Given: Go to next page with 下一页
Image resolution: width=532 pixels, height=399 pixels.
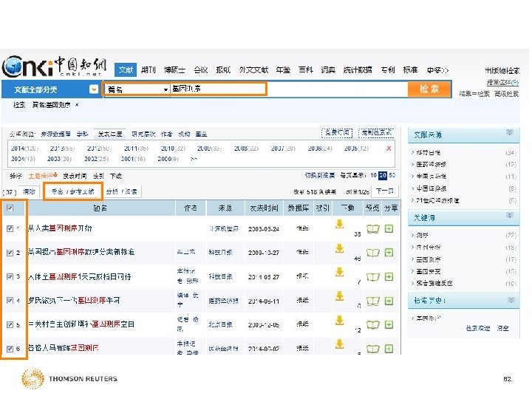Looking at the screenshot, I should [x=385, y=191].
